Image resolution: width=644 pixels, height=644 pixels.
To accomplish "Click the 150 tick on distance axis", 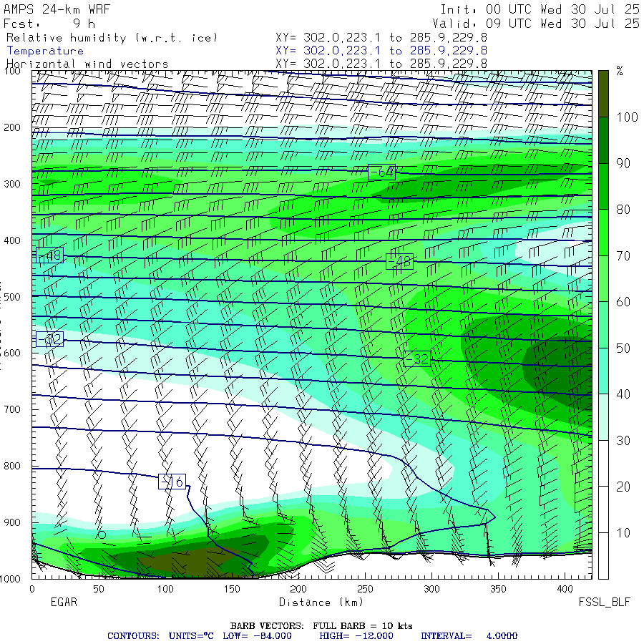I will tap(232, 589).
